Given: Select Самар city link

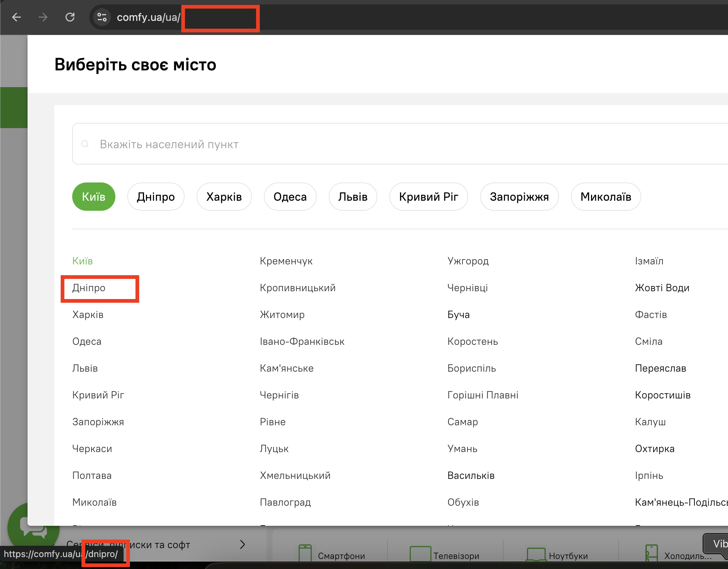Looking at the screenshot, I should pyautogui.click(x=463, y=422).
